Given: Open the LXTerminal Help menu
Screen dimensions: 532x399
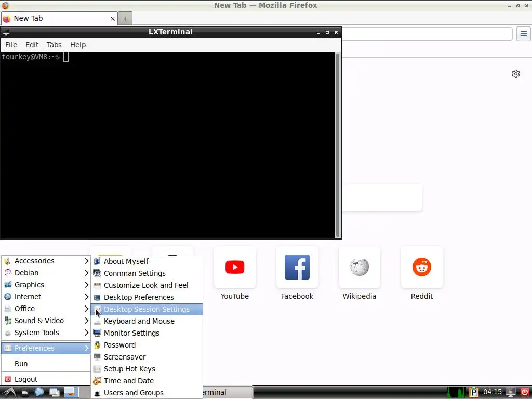Looking at the screenshot, I should click(78, 45).
